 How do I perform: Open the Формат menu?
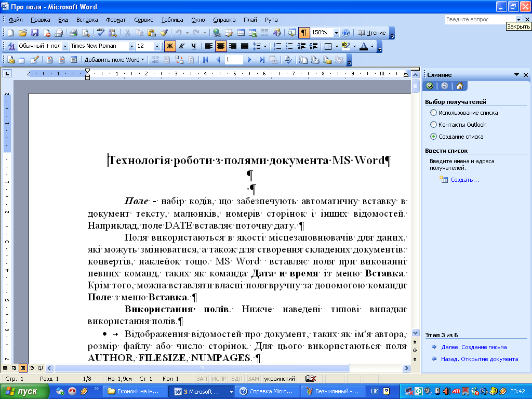click(116, 20)
